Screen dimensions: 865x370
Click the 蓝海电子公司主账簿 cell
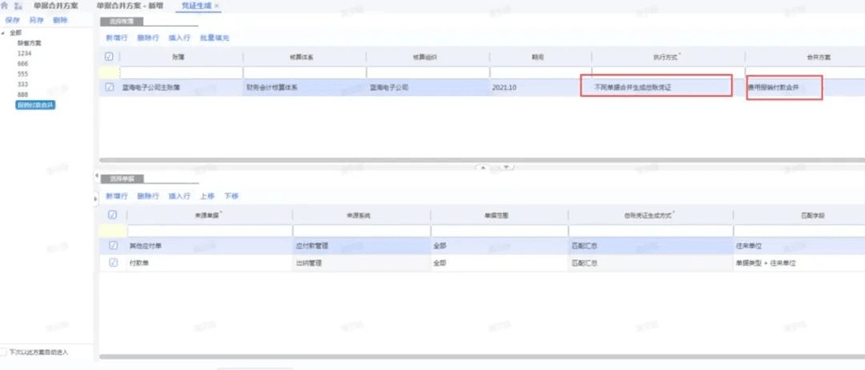coord(181,87)
